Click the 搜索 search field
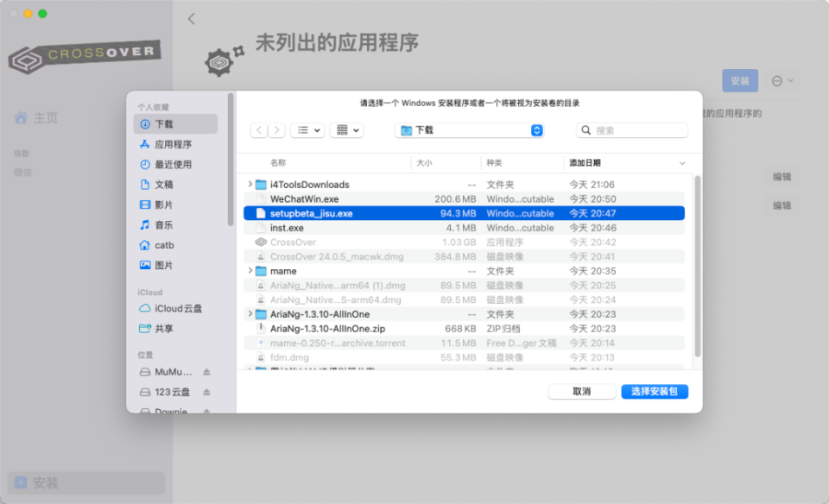Screen dimensions: 829x504 pos(632,130)
